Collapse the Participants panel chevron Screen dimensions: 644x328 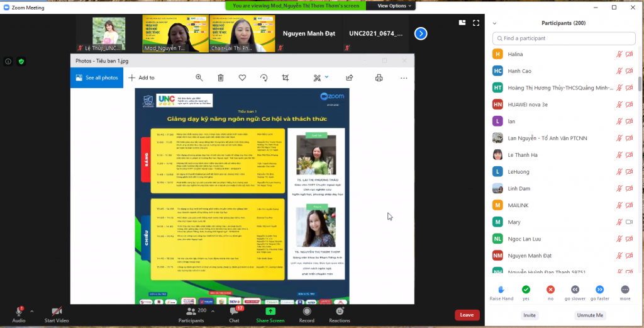pos(494,23)
